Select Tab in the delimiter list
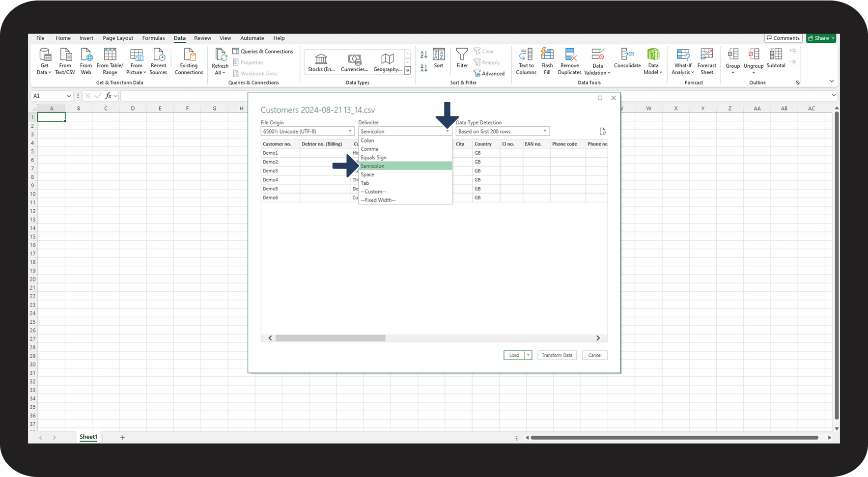Viewport: 868px width, 477px height. (x=365, y=183)
